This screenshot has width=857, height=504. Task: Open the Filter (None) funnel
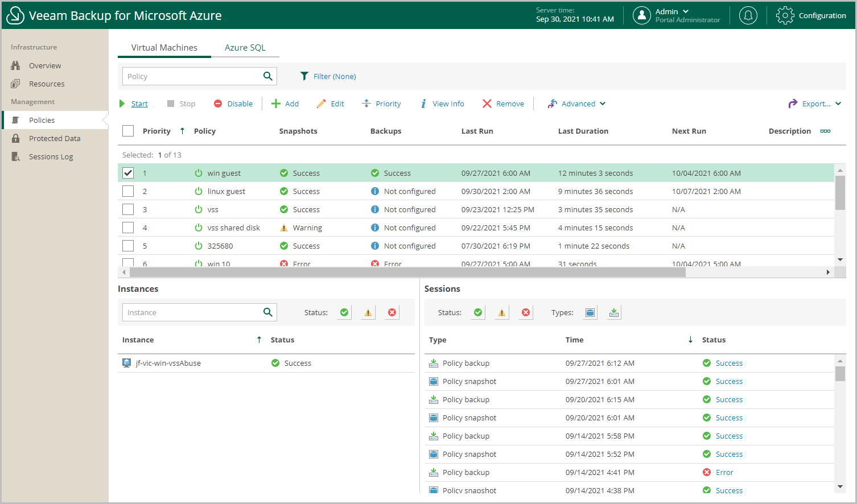(328, 76)
